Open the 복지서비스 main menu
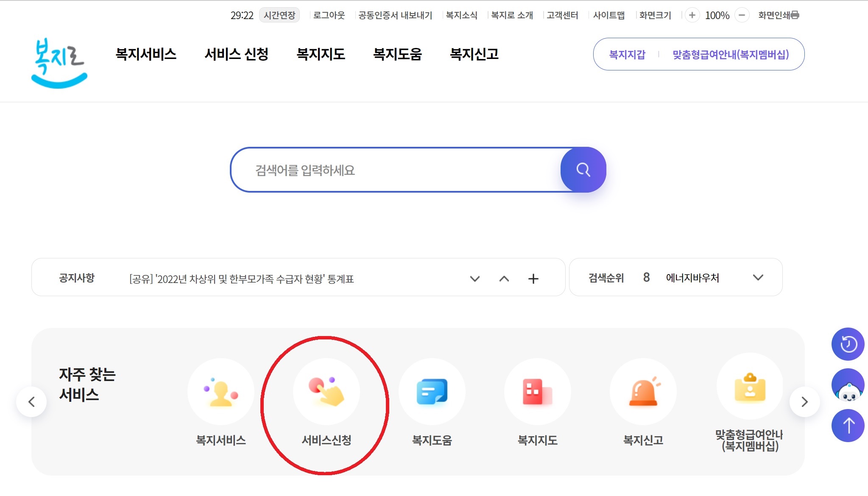Viewport: 868px width, 496px height. tap(146, 54)
